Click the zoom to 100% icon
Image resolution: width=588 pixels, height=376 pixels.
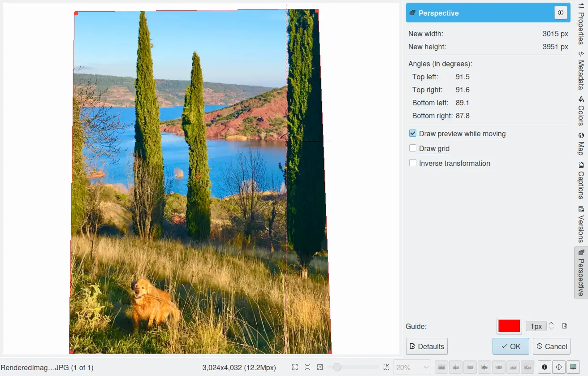click(295, 367)
